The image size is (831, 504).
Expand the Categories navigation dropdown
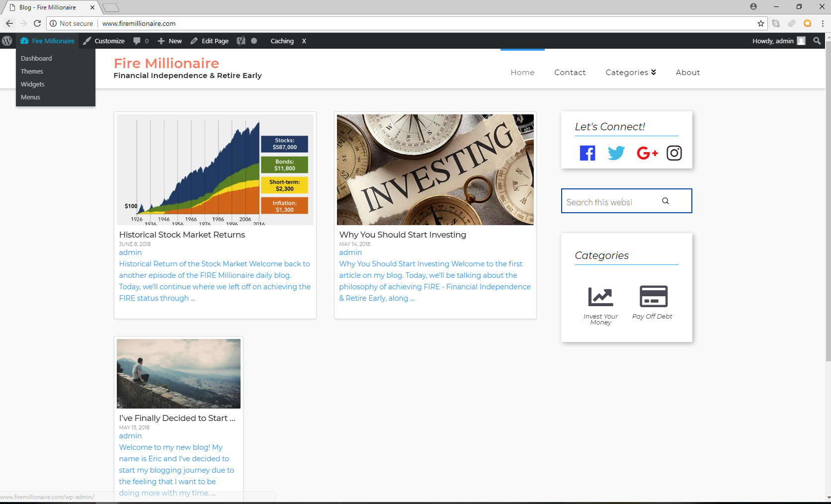631,73
